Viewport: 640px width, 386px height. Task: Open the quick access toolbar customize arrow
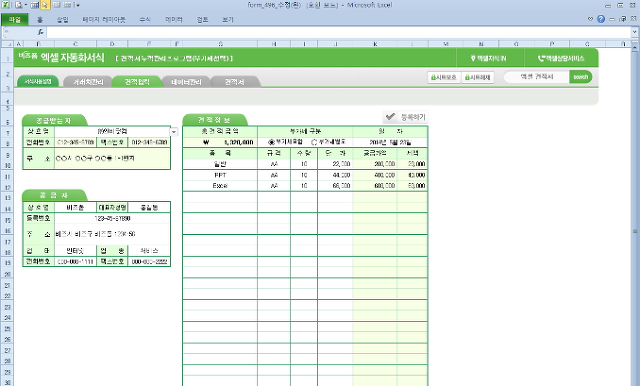pyautogui.click(x=78, y=6)
